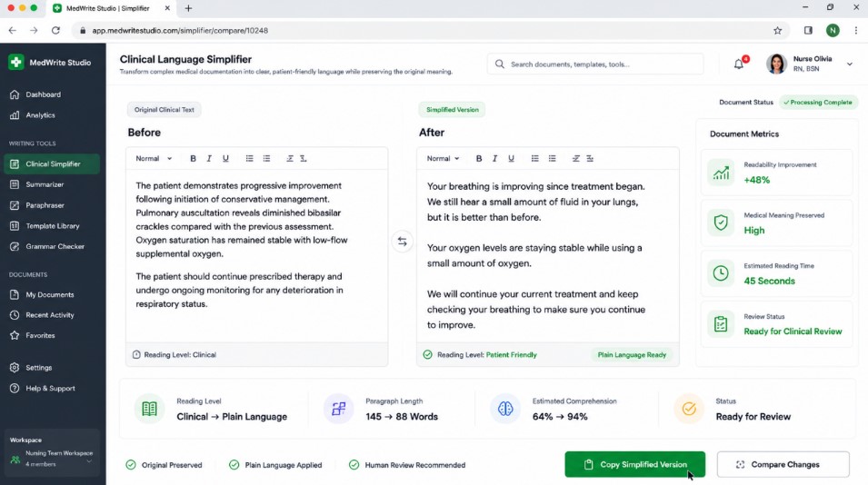The height and width of the screenshot is (485, 868).
Task: Click the Compare Changes button
Action: pyautogui.click(x=783, y=464)
